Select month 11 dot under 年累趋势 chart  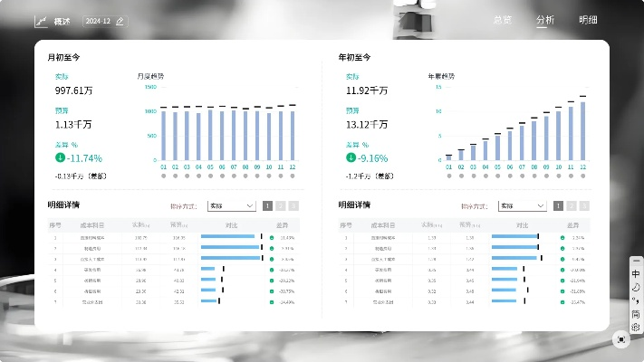tap(571, 176)
